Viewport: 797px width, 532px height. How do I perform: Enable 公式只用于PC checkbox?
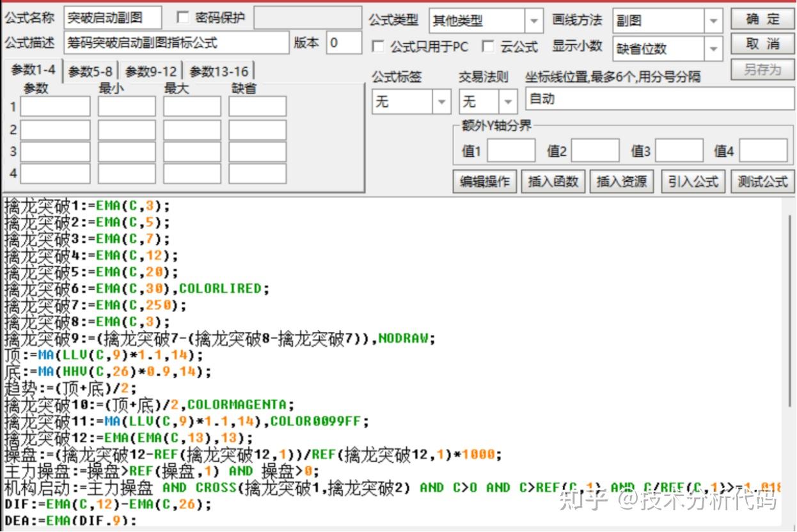[x=378, y=46]
